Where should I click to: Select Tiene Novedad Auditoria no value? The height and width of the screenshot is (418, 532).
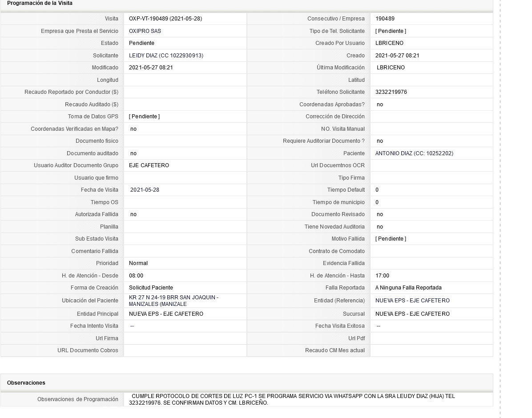(380, 227)
